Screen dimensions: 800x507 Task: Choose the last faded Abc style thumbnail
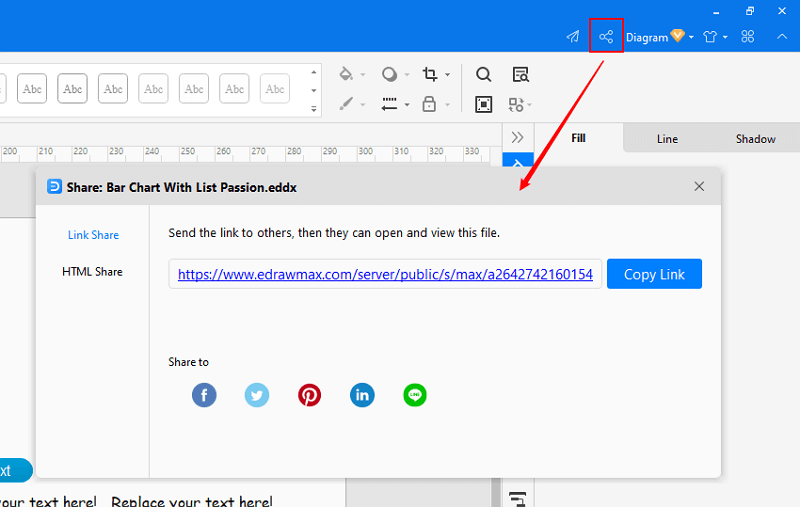click(x=274, y=89)
